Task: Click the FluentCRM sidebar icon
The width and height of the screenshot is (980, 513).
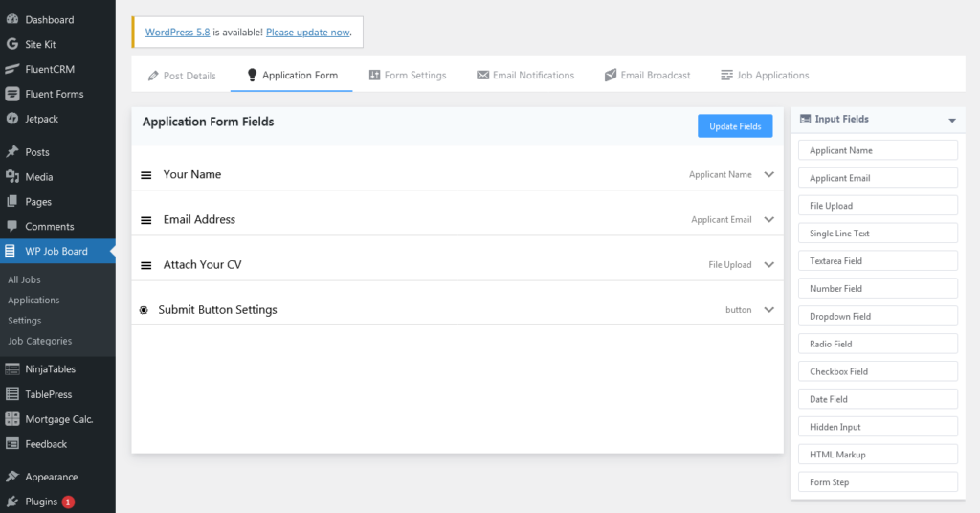Action: (11, 69)
